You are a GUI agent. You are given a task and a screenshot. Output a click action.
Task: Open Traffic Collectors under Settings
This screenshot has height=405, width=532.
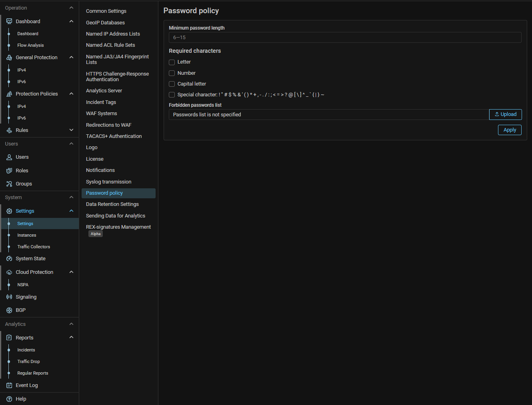click(x=34, y=247)
